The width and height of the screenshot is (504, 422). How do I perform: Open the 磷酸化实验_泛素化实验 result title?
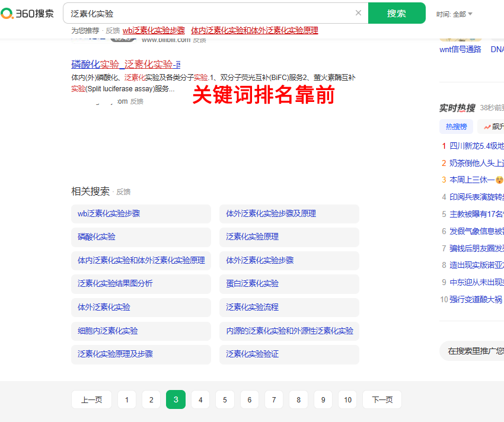click(x=126, y=64)
